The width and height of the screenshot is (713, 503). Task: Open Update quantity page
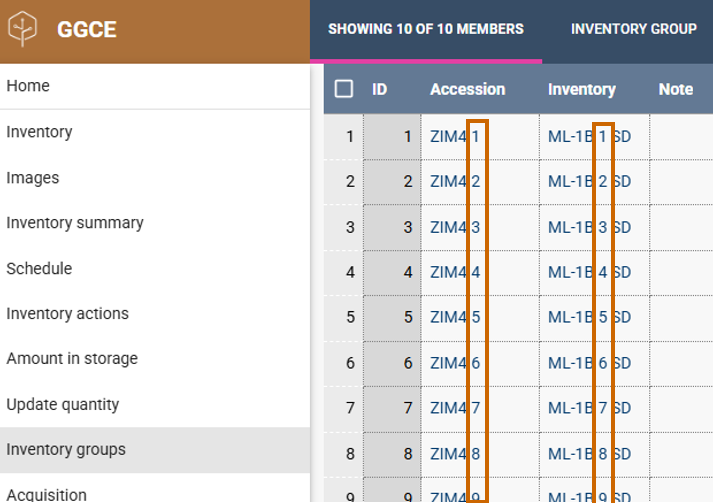click(63, 405)
